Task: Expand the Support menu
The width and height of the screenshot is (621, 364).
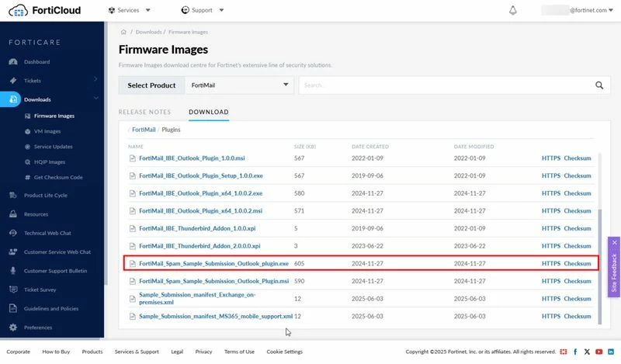Action: click(203, 10)
